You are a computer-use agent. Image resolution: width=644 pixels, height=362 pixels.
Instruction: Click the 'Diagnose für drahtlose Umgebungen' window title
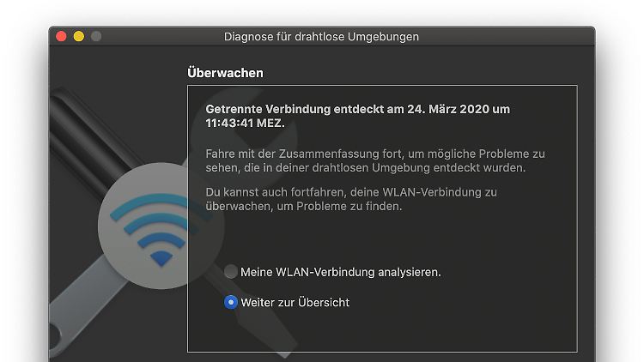321,37
